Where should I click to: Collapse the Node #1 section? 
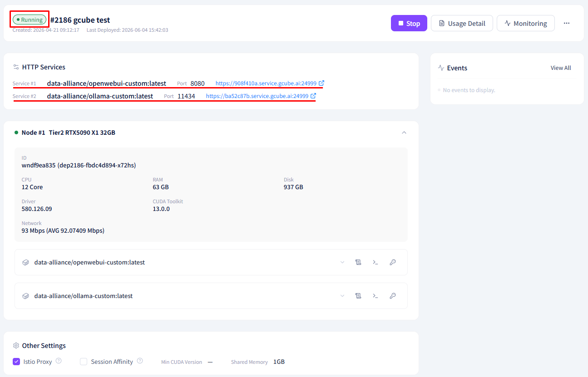pyautogui.click(x=404, y=132)
